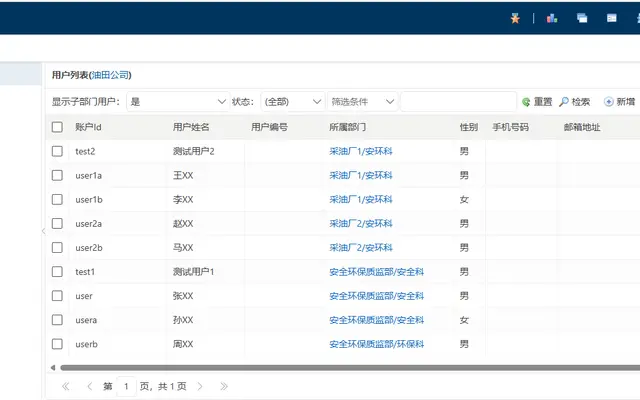Check the box for user1a
640x400 pixels.
(57, 176)
